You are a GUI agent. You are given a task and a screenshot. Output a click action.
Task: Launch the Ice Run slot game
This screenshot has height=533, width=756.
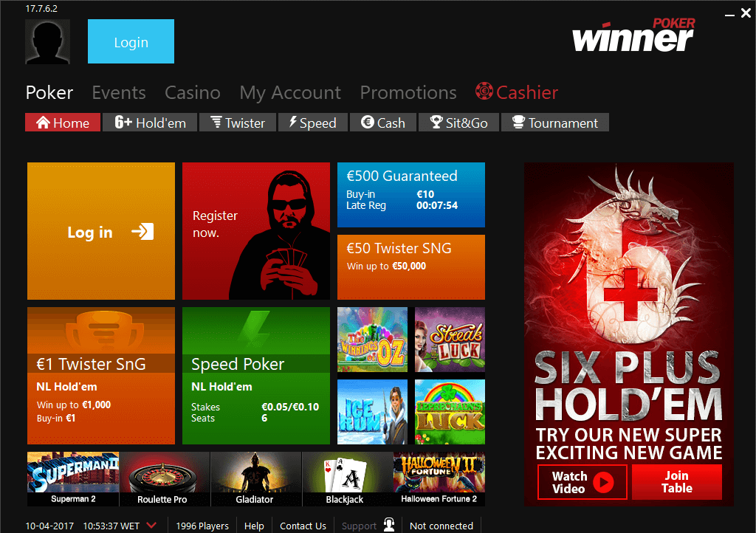pos(372,411)
